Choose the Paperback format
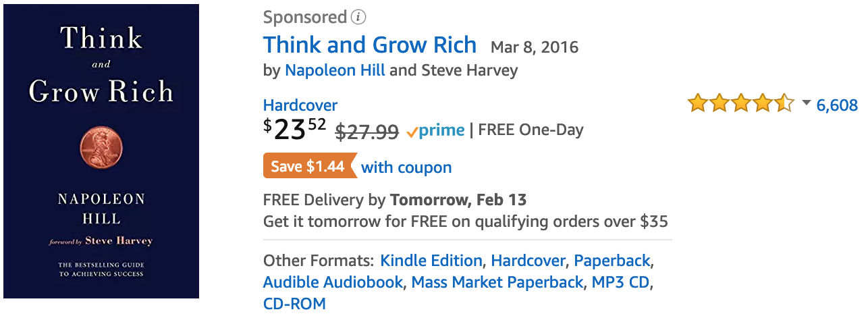This screenshot has height=316, width=868. [612, 261]
